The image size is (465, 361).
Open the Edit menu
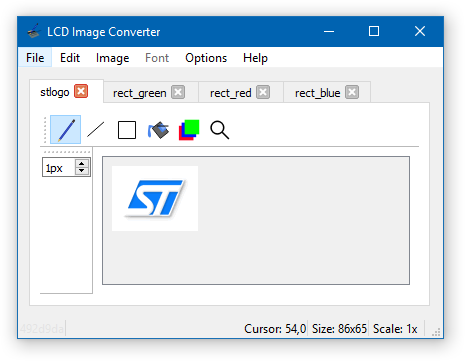pos(70,58)
